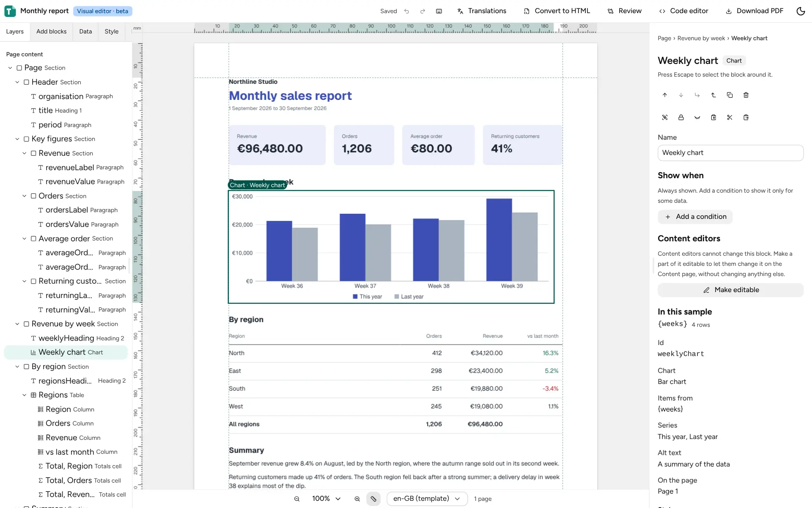Click the Last year legend swatch
The width and height of the screenshot is (812, 508).
click(x=397, y=297)
